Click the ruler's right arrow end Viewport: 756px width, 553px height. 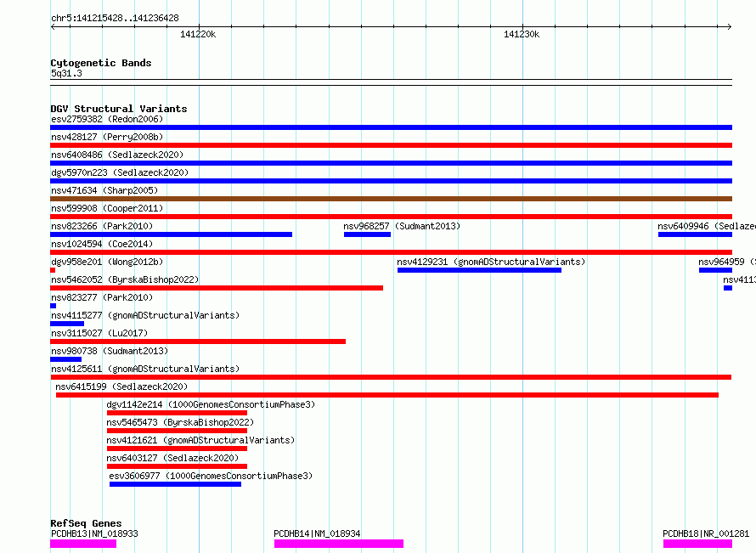click(x=730, y=27)
